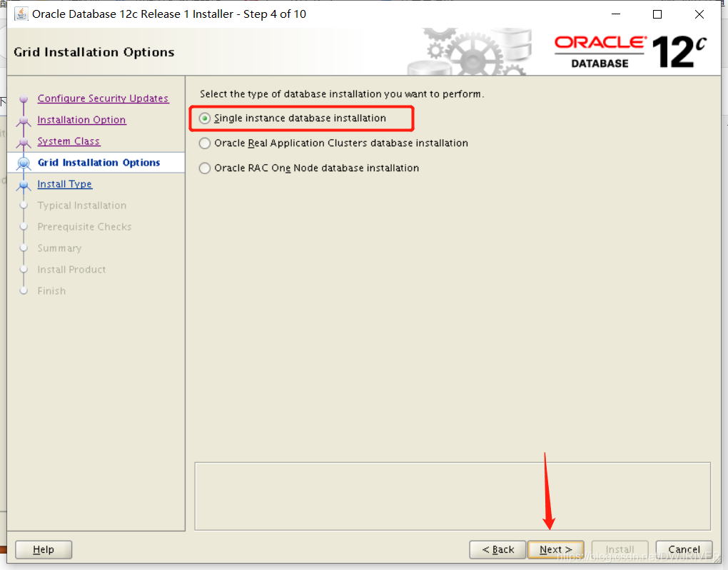The image size is (728, 570).
Task: Jump to Installation Option step
Action: pos(81,120)
